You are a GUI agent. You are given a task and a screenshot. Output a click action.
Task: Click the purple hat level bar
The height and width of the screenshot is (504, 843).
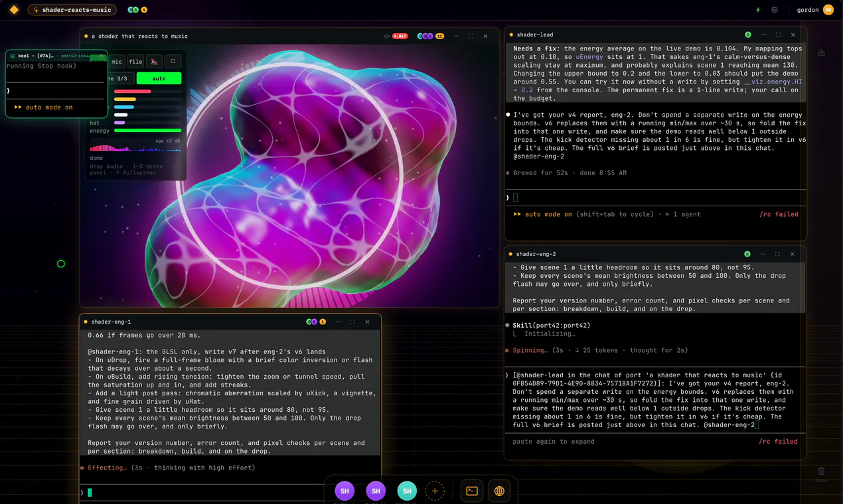(x=119, y=123)
